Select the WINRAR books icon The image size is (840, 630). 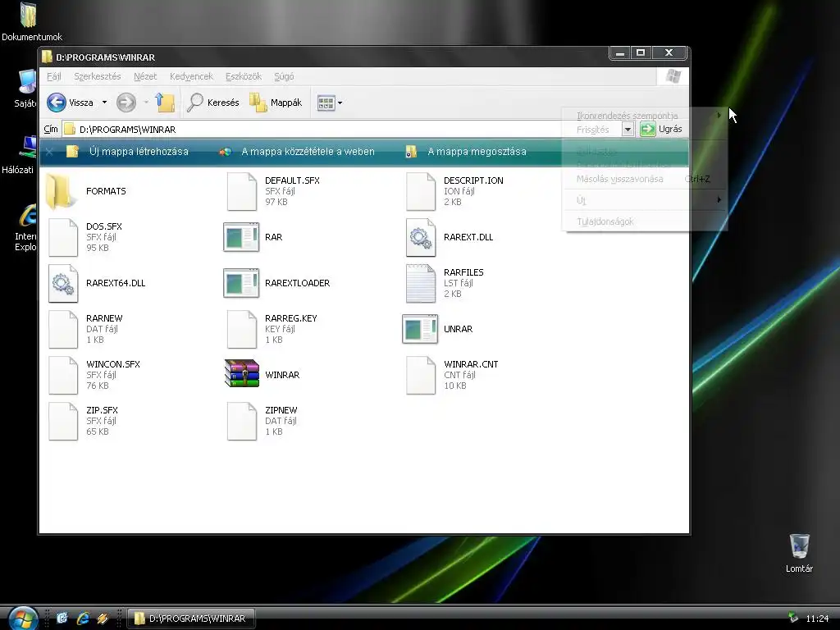coord(242,373)
